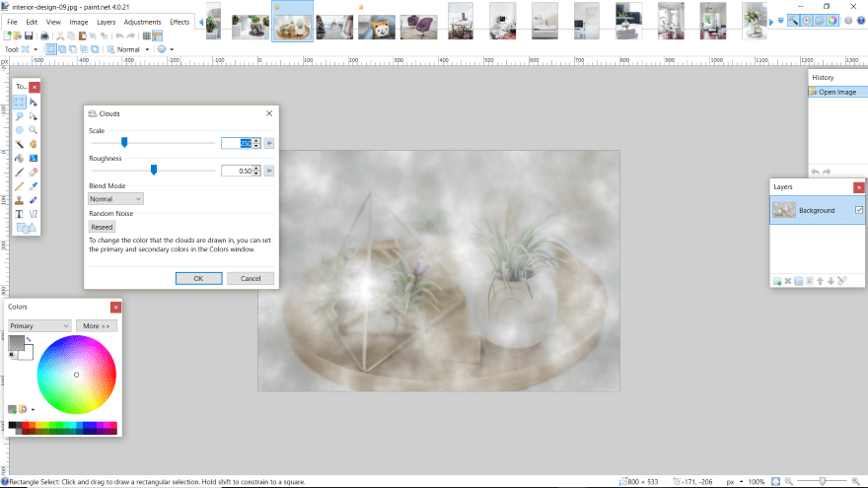Reset the Scale value to default

(269, 143)
